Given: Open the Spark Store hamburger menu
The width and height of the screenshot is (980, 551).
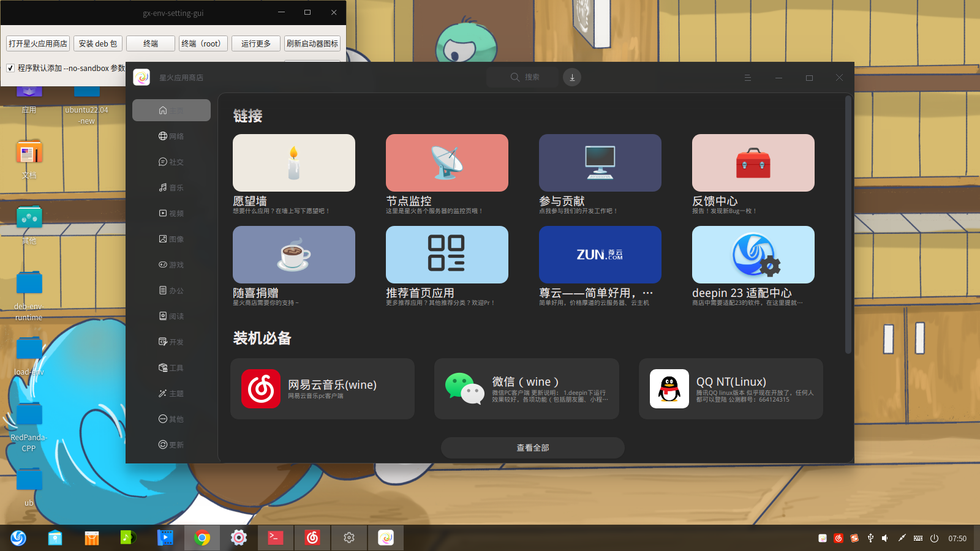Looking at the screenshot, I should point(748,78).
